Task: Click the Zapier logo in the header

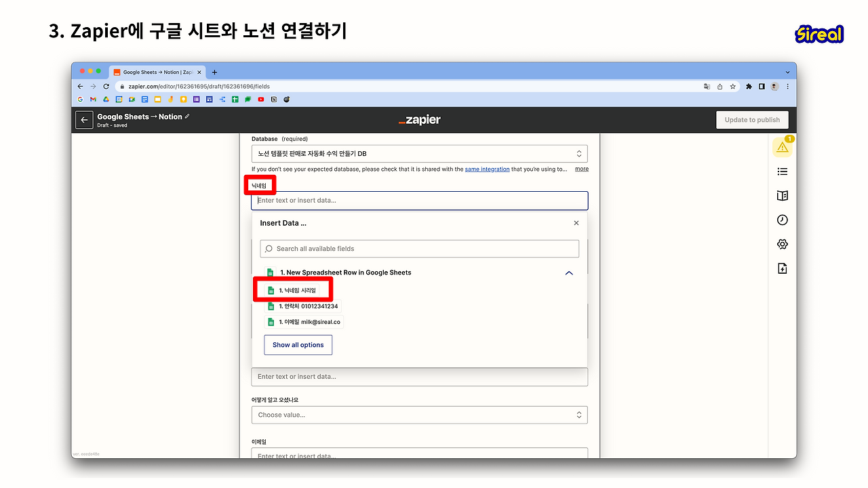Action: pyautogui.click(x=420, y=120)
